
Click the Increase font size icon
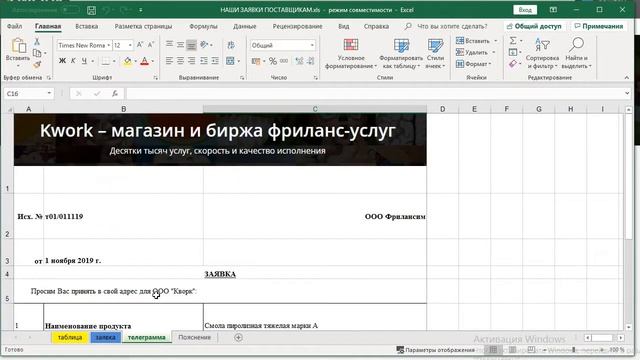coord(140,45)
